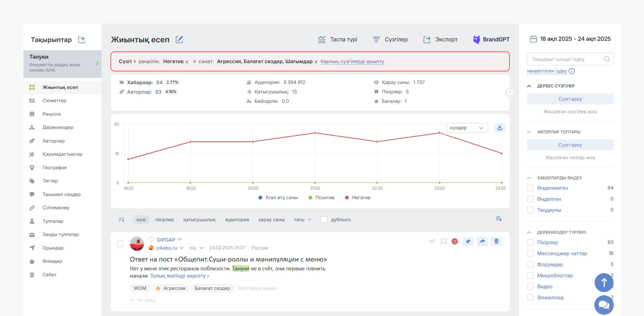Change sentiment via red sad face icon

click(455, 241)
